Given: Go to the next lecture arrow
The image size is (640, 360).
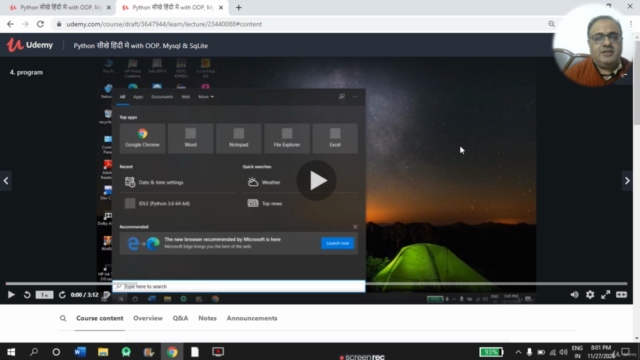Looking at the screenshot, I should tap(627, 180).
